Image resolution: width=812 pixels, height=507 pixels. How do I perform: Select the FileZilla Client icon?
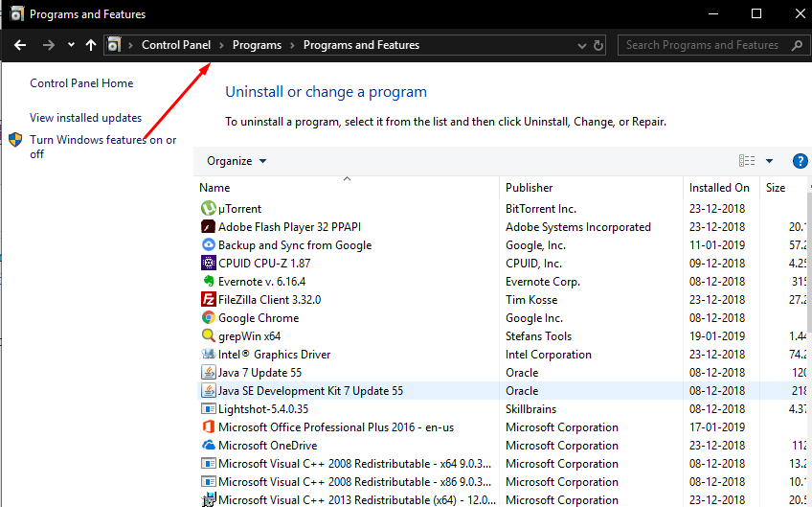click(x=208, y=299)
